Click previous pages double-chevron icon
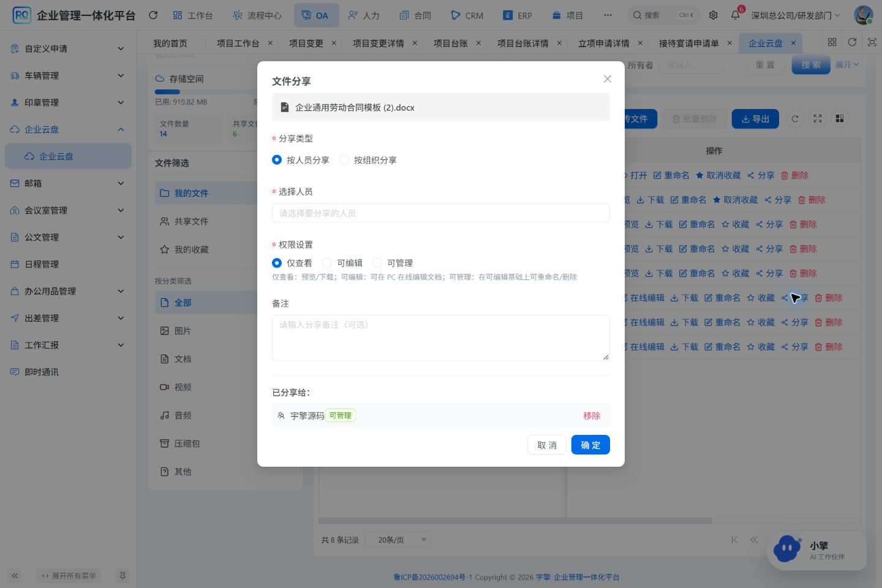This screenshot has height=588, width=882. tap(754, 540)
